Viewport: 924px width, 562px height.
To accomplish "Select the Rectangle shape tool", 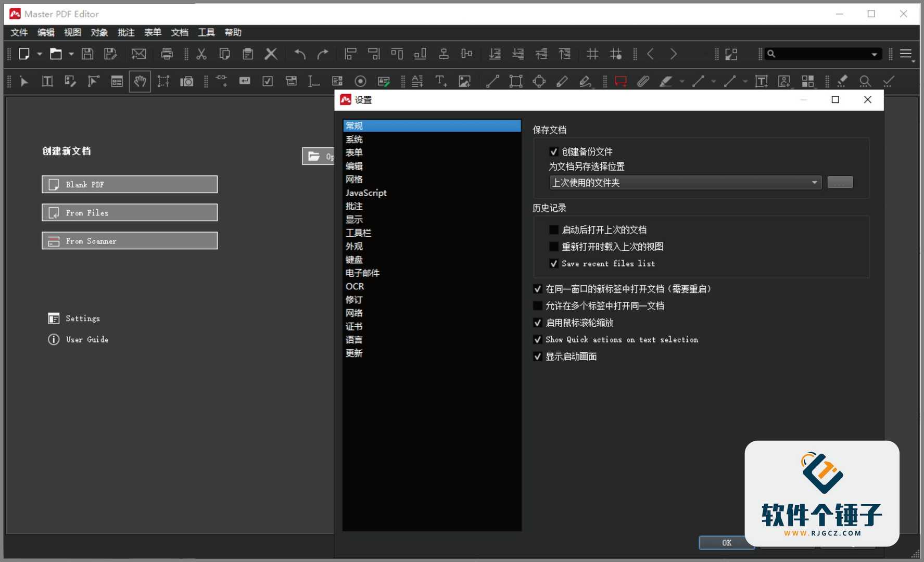I will point(516,81).
